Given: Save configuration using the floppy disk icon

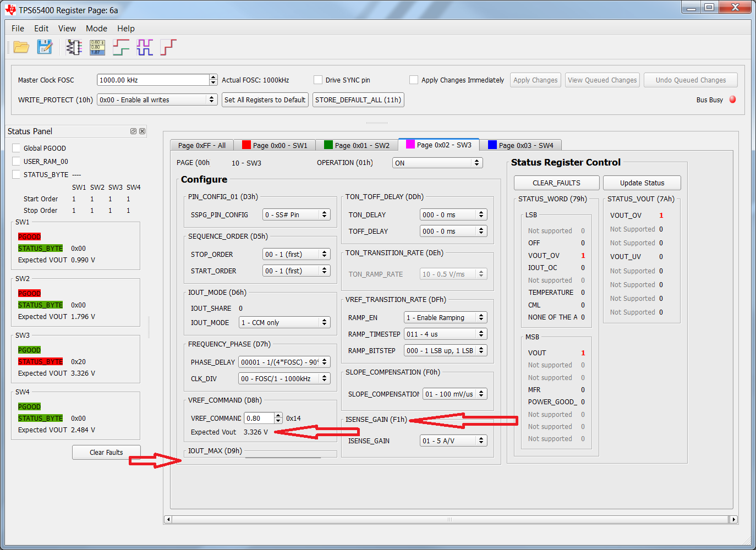Looking at the screenshot, I should tap(45, 47).
